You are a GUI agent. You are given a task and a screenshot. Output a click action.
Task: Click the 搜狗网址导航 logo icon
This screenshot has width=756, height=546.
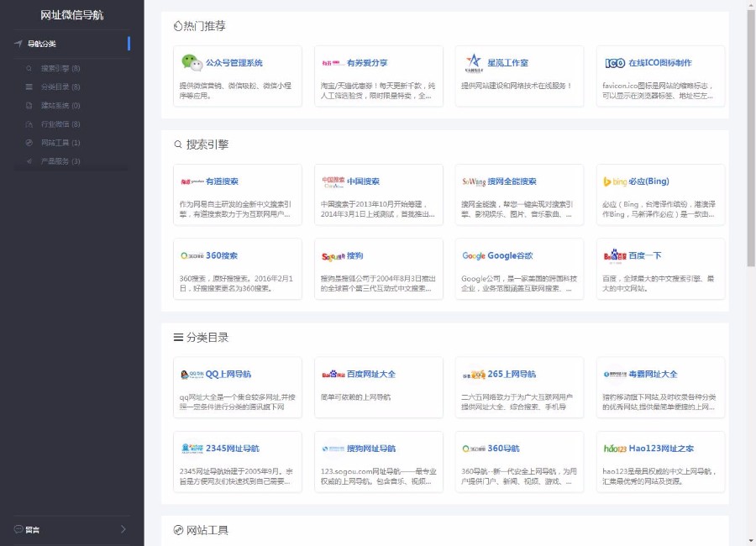(x=333, y=449)
